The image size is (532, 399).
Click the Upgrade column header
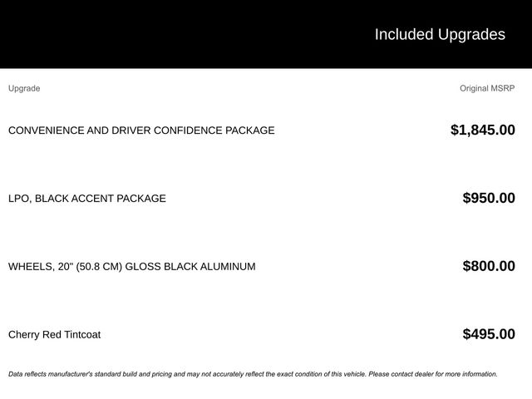(x=24, y=88)
